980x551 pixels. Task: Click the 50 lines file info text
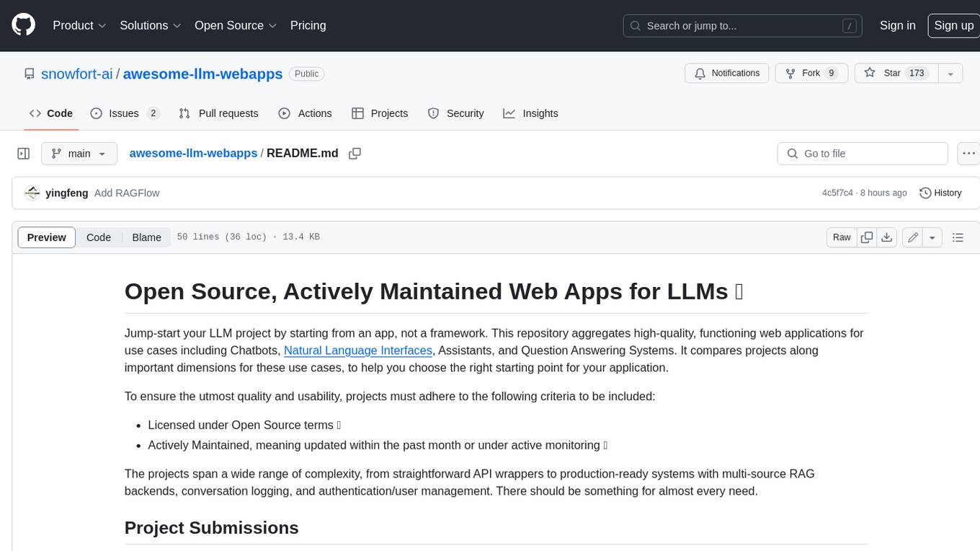pos(249,237)
